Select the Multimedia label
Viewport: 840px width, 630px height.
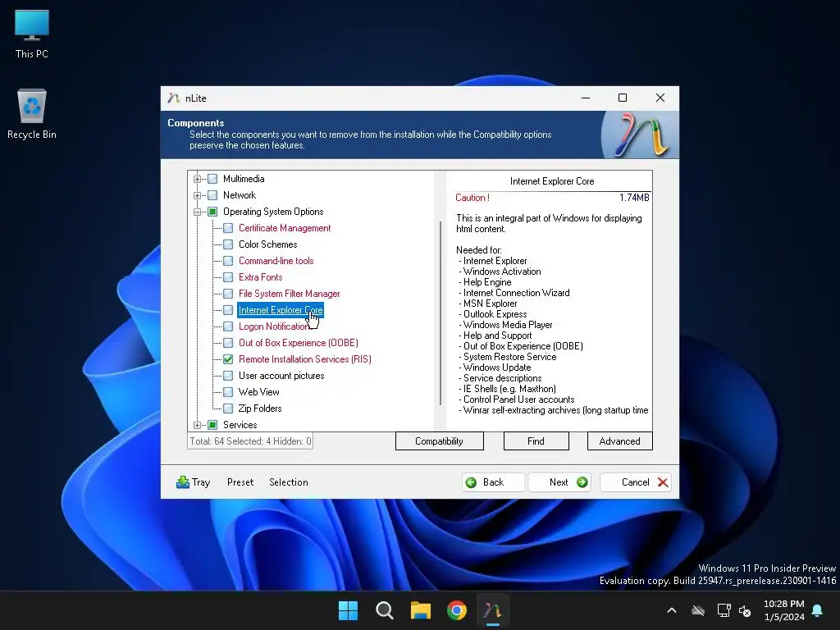(244, 179)
